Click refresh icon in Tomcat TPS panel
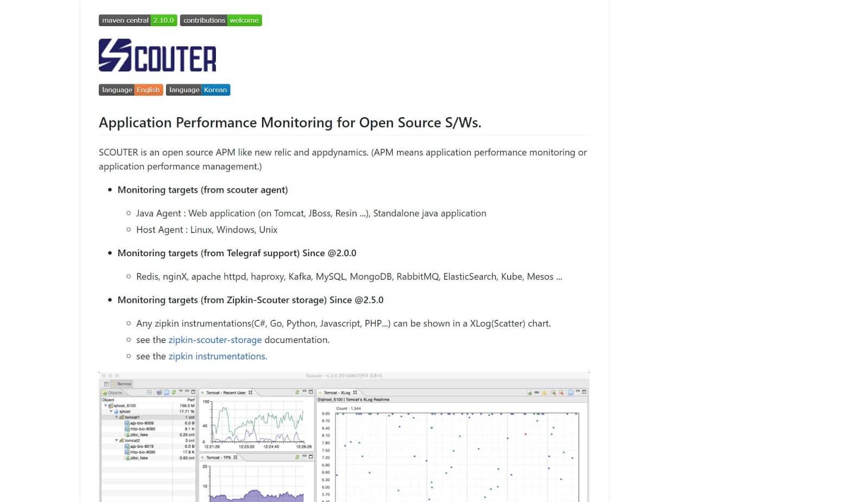 point(297,457)
